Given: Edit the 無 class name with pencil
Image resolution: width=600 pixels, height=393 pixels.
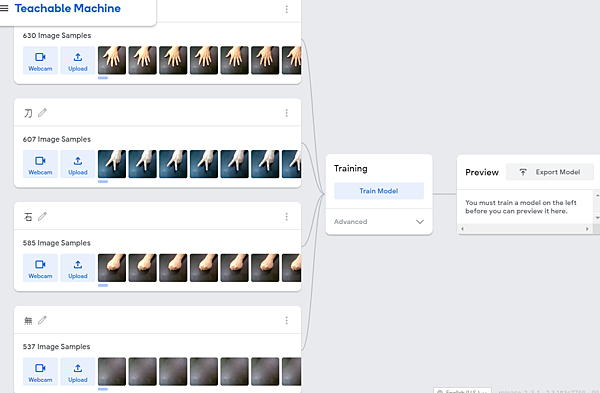Looking at the screenshot, I should [x=42, y=320].
